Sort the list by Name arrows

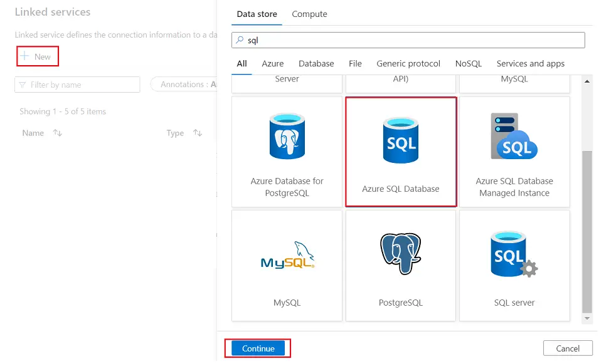pyautogui.click(x=57, y=133)
